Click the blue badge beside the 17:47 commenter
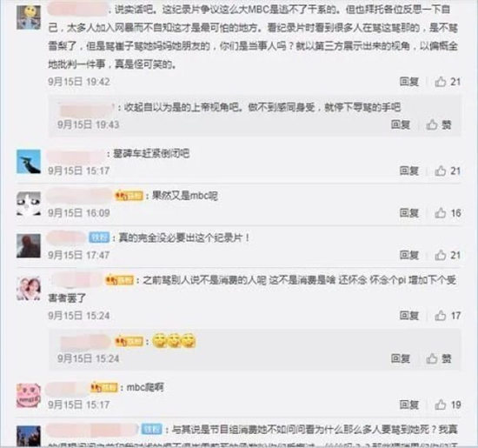 point(99,237)
